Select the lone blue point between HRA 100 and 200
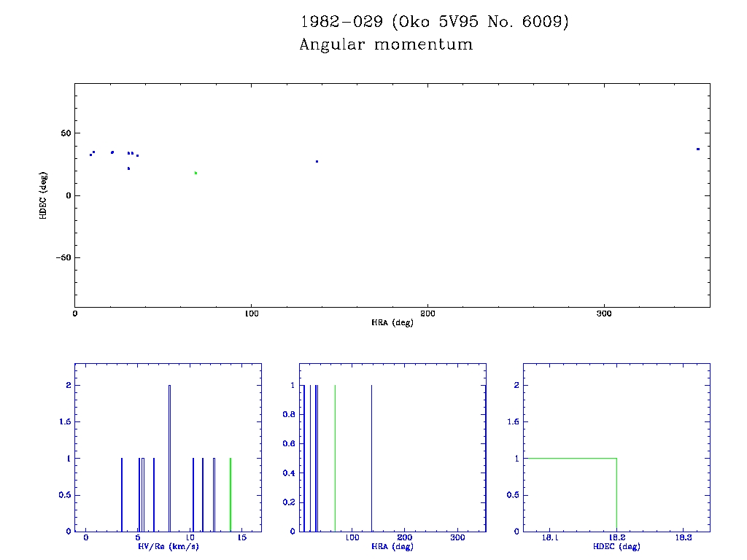Viewport: 747px width, 560px height. click(x=317, y=161)
